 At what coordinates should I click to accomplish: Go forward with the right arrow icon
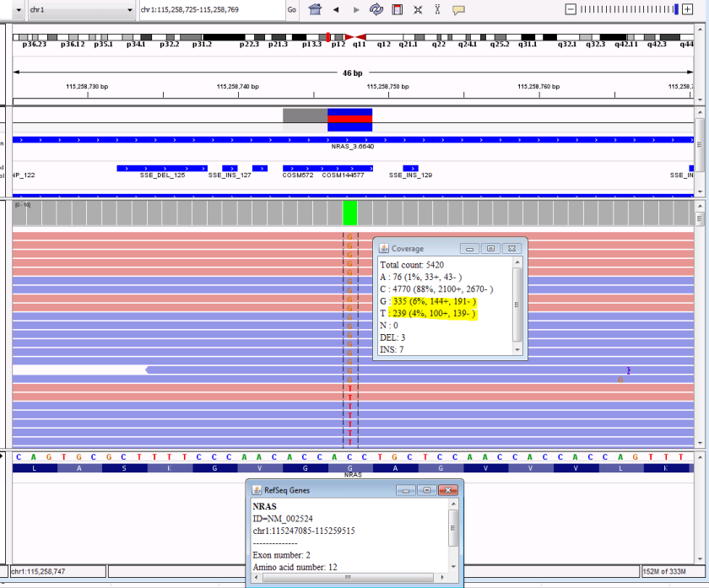pyautogui.click(x=356, y=9)
